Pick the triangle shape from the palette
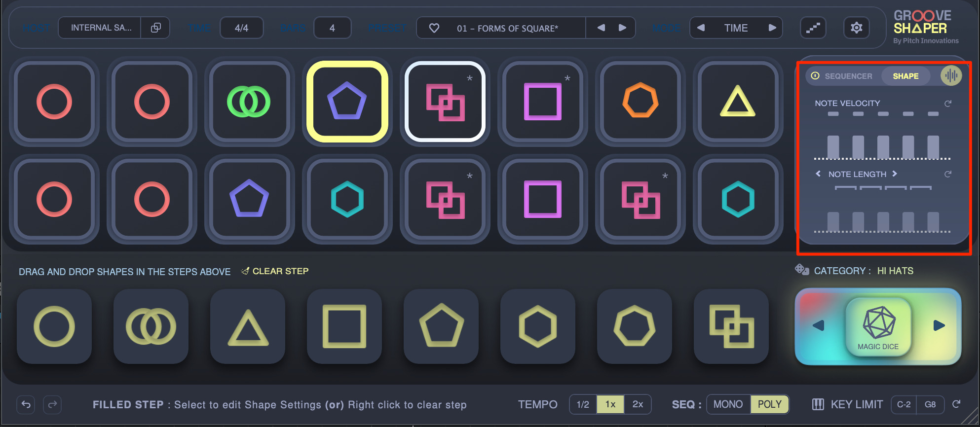Screen dimensions: 980x427 click(x=248, y=326)
